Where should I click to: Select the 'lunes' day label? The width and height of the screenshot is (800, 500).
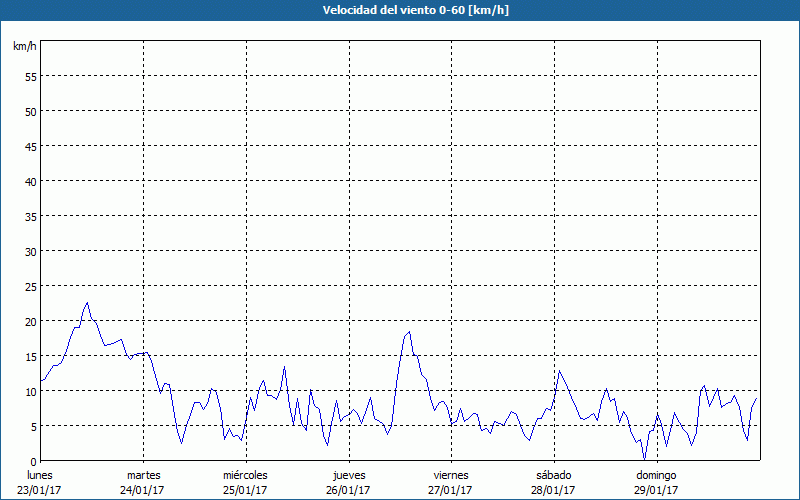(40, 475)
